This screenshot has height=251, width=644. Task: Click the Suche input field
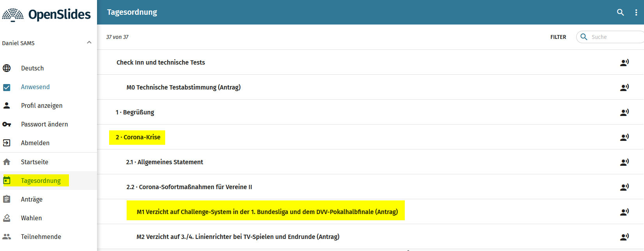(616, 37)
